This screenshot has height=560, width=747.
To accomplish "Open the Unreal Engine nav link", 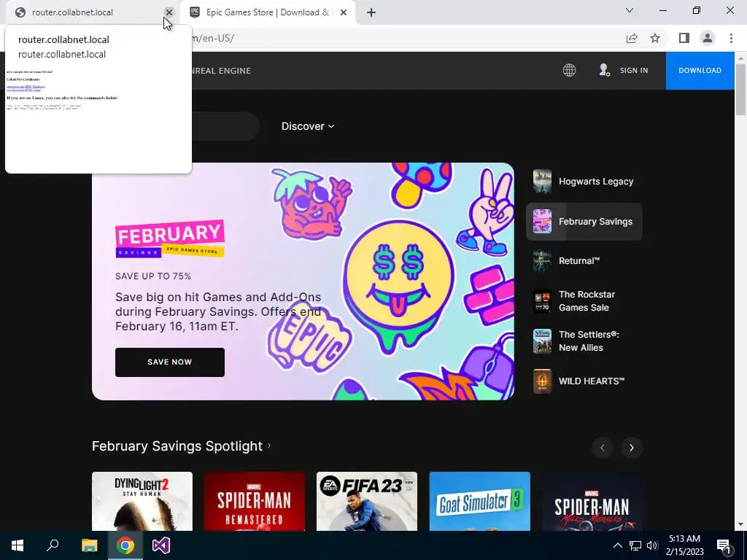I will [222, 71].
